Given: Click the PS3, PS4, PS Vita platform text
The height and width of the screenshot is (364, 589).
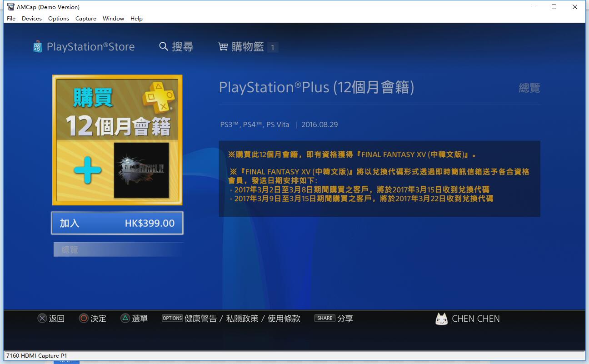Looking at the screenshot, I should tap(255, 125).
